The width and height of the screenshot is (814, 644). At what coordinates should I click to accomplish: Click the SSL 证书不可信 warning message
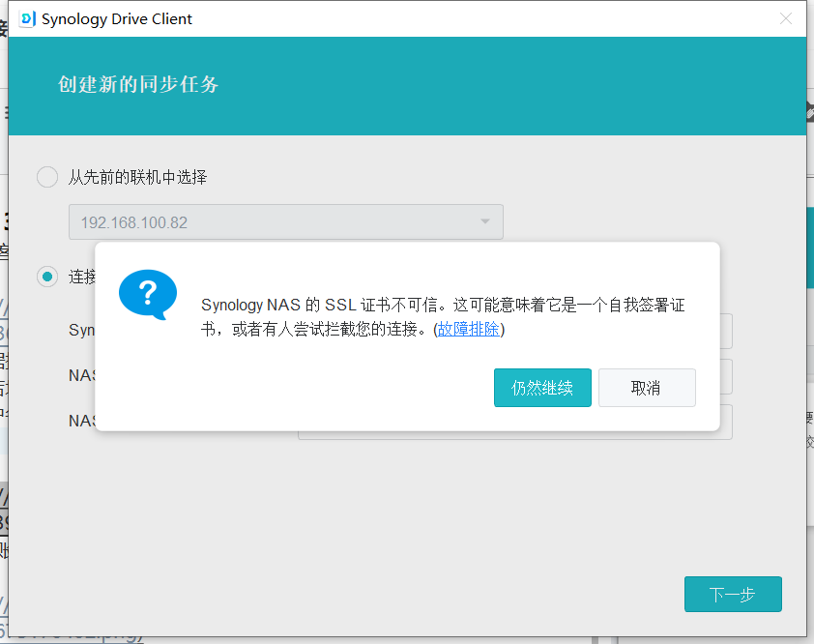pos(443,317)
